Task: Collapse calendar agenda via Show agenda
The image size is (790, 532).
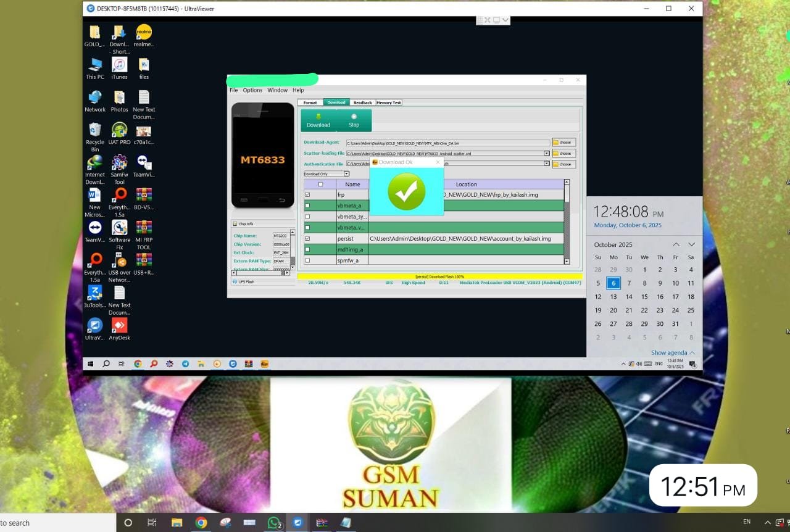Action: click(673, 353)
